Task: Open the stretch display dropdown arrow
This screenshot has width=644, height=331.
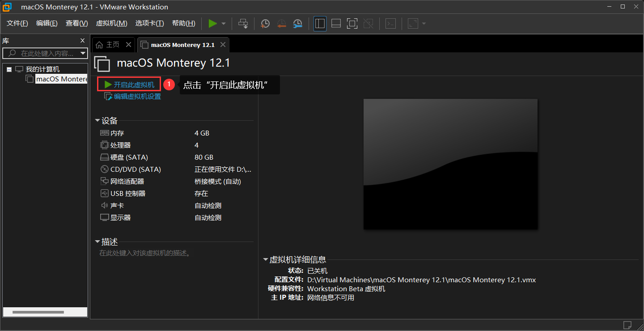Action: click(x=424, y=23)
